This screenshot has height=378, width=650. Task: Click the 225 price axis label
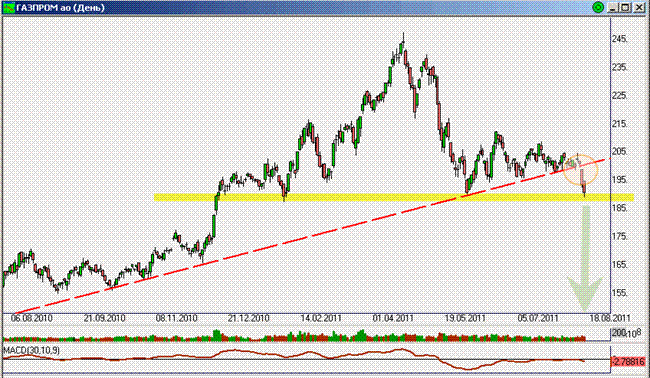pos(619,95)
